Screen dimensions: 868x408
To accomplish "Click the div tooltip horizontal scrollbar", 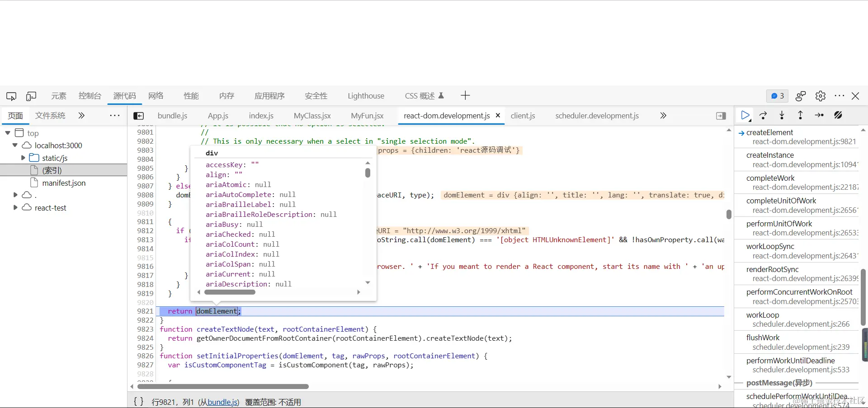I will [230, 292].
